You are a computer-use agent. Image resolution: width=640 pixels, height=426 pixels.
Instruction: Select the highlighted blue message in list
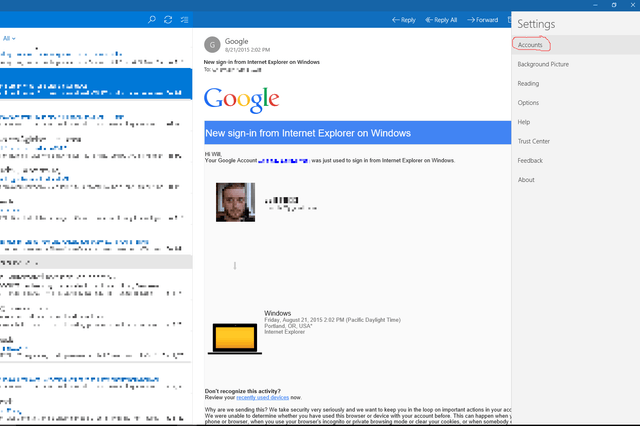coord(96,84)
